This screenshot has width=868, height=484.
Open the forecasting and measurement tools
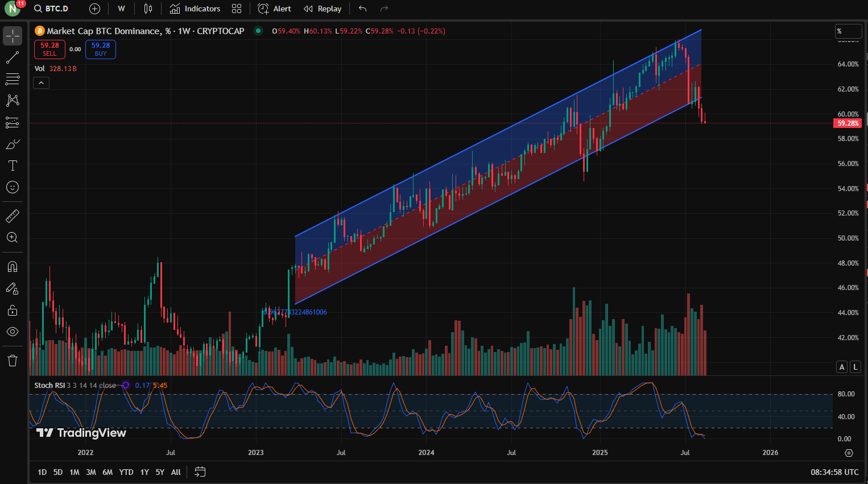click(x=13, y=122)
